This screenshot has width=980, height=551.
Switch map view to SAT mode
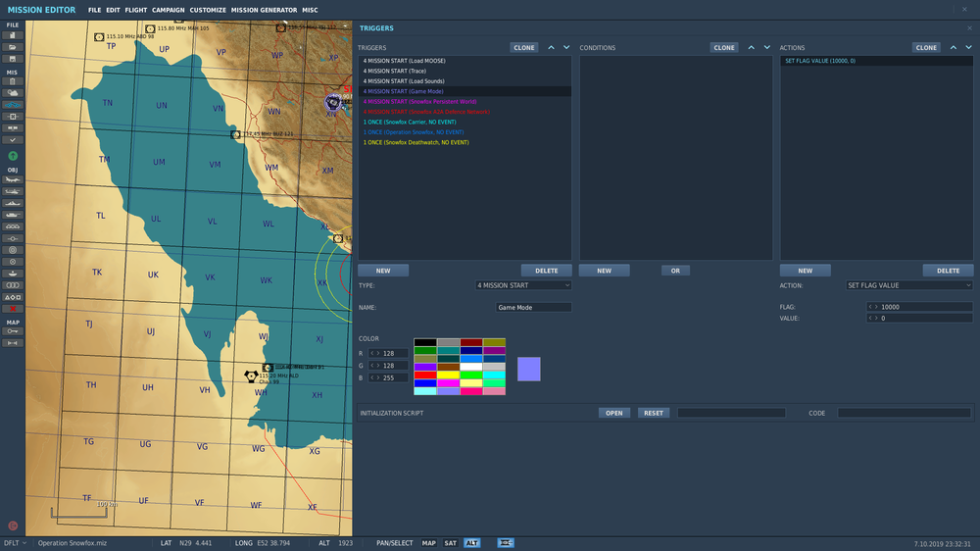click(x=450, y=543)
